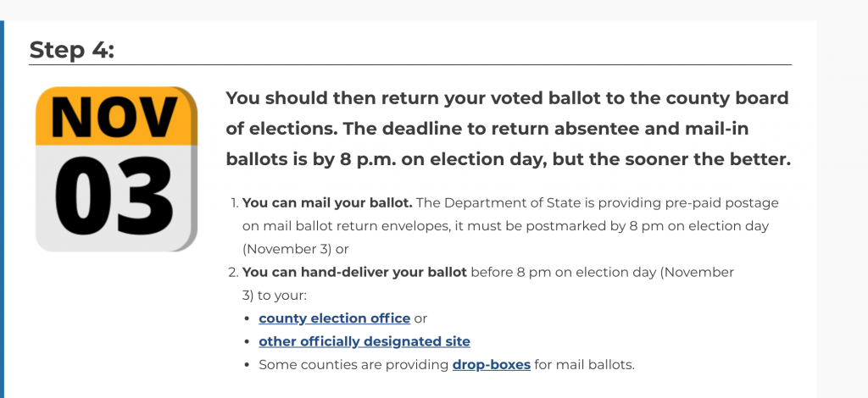This screenshot has height=398, width=868.
Task: Open the other officially designated site link
Action: pyautogui.click(x=364, y=341)
